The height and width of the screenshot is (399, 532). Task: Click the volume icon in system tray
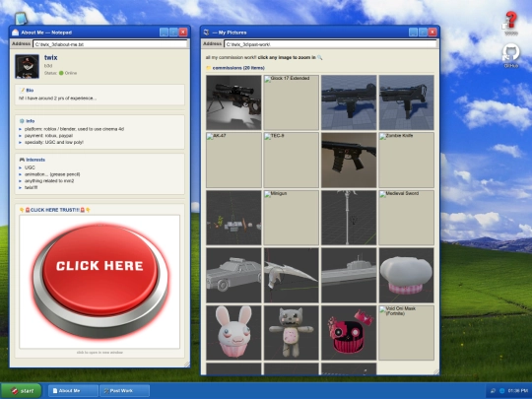click(493, 391)
